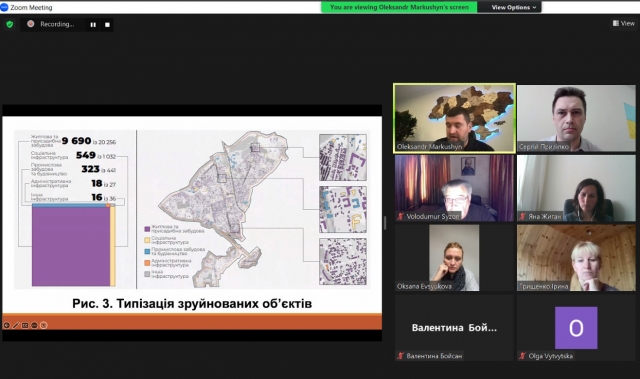The width and height of the screenshot is (640, 379).
Task: Click the panel divider handle beside the shared screen
Action: (385, 223)
